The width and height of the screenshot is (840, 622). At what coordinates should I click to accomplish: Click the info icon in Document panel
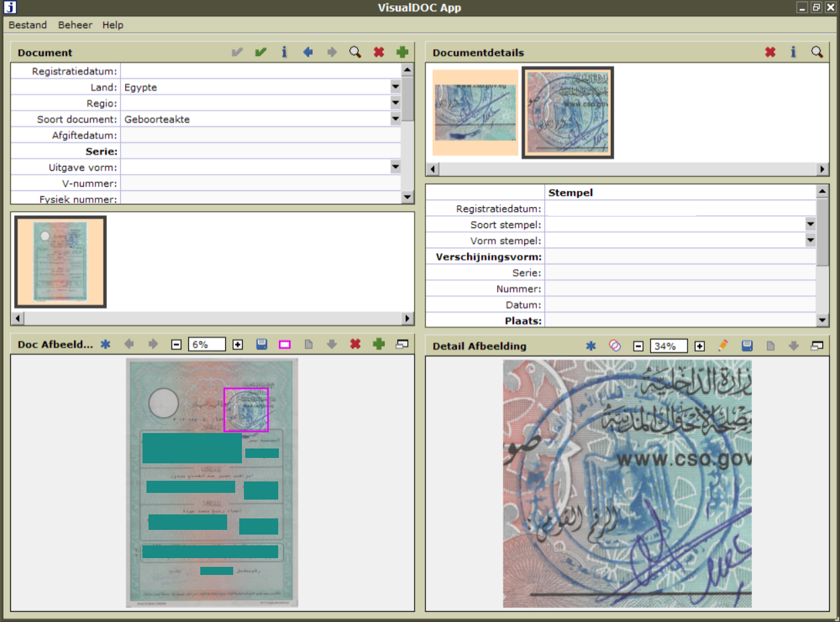click(x=284, y=52)
